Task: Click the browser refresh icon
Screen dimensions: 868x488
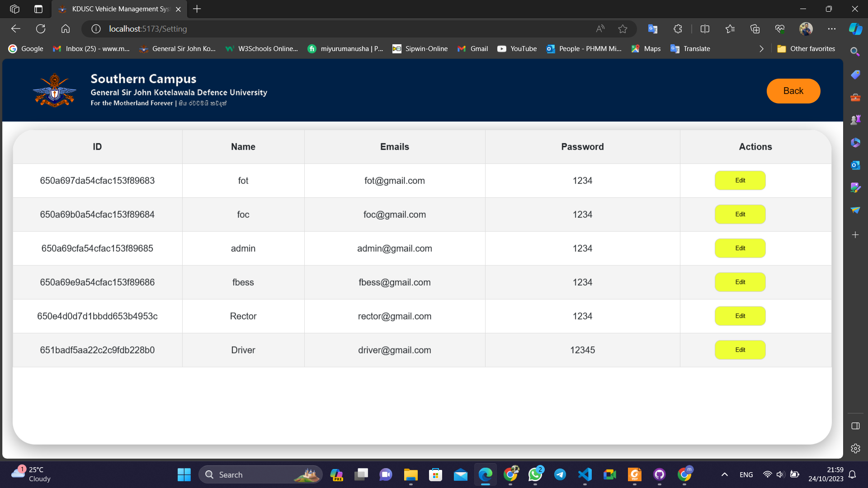Action: [41, 29]
